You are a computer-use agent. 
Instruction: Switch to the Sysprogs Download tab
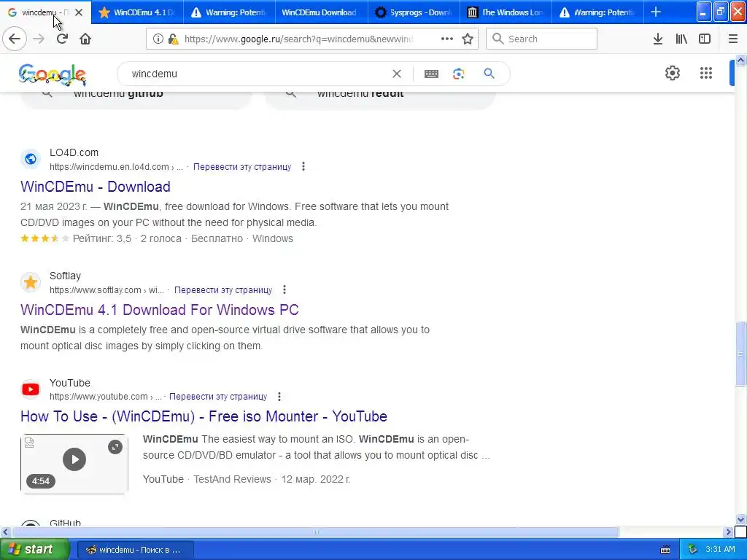click(x=413, y=12)
